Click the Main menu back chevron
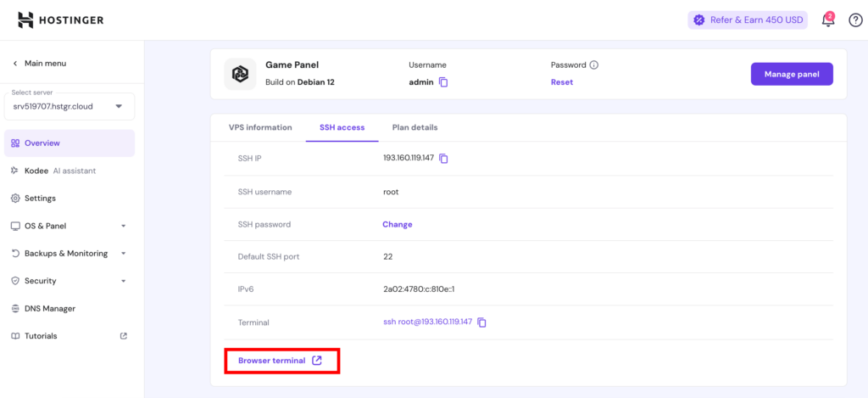 [15, 63]
